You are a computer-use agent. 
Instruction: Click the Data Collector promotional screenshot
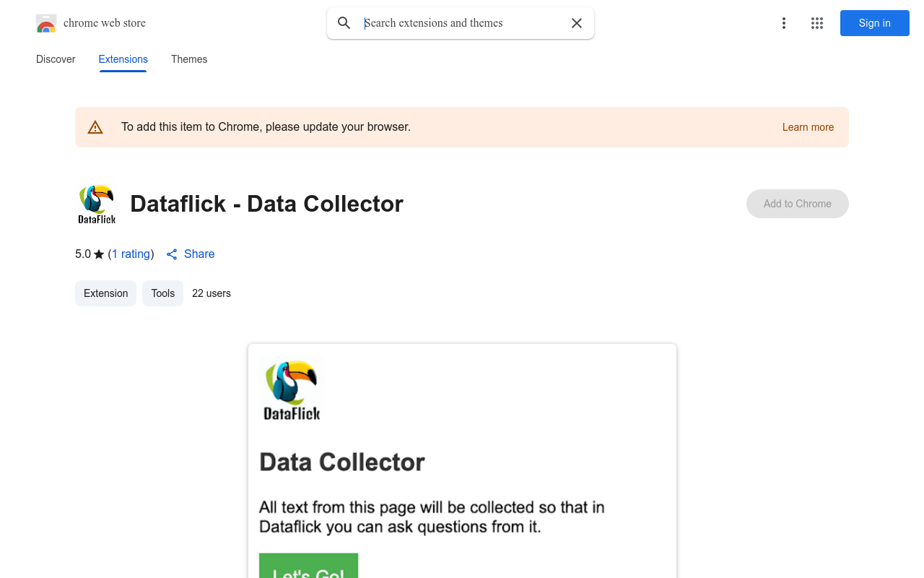tap(462, 460)
